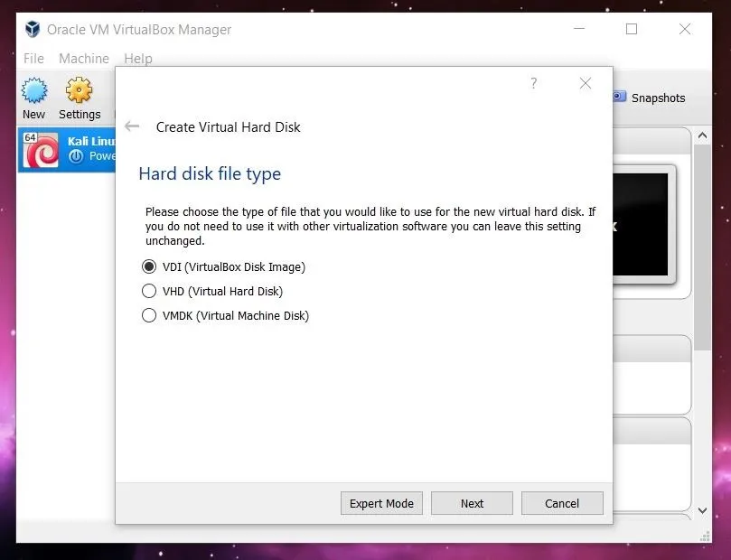
Task: Open the Help menu
Action: click(x=138, y=58)
